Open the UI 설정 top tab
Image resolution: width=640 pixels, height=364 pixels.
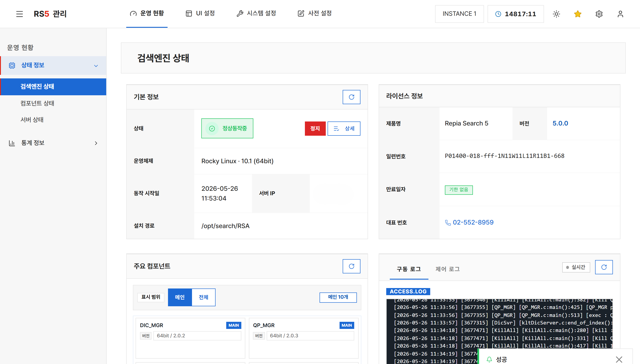pyautogui.click(x=200, y=14)
